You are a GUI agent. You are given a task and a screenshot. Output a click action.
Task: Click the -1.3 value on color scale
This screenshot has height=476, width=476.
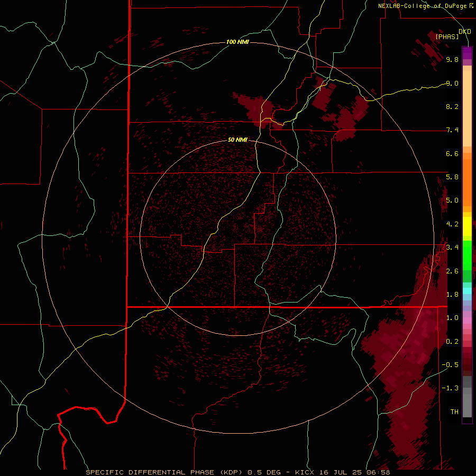click(x=450, y=388)
